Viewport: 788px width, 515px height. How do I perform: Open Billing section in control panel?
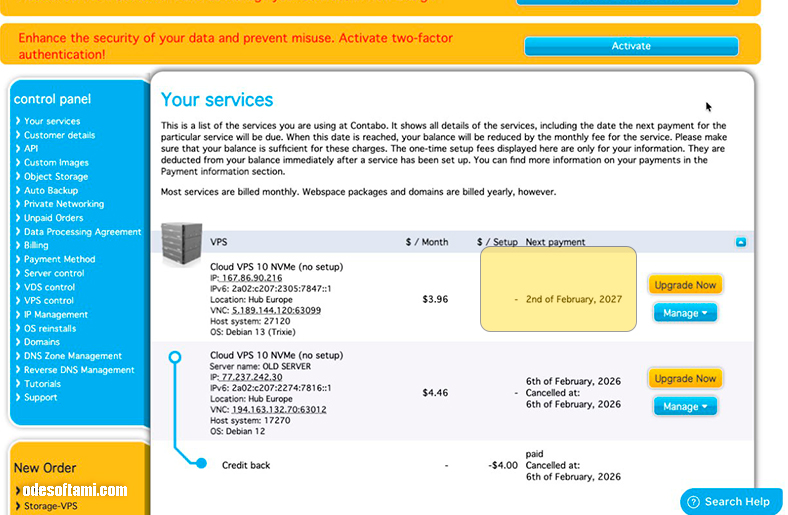(36, 245)
